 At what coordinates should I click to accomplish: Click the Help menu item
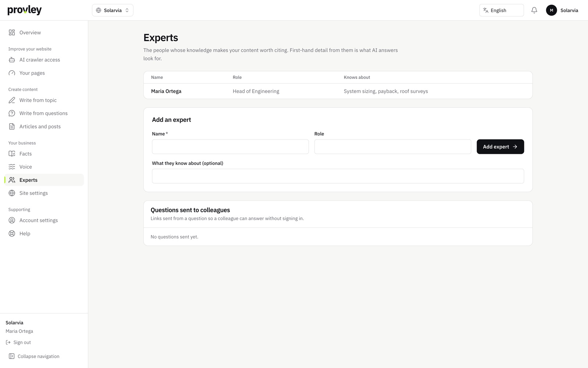pos(44,234)
